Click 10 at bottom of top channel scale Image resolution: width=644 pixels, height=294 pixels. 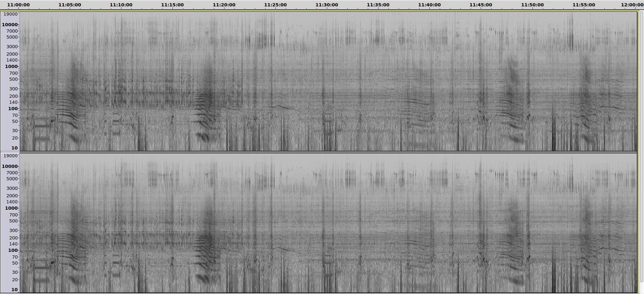pos(14,148)
